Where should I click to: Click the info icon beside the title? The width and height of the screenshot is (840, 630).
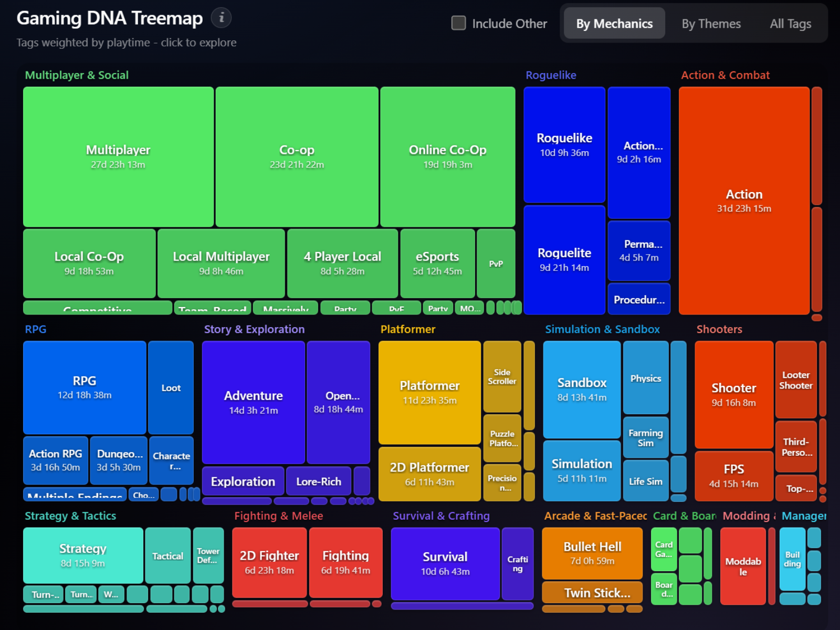[x=221, y=18]
